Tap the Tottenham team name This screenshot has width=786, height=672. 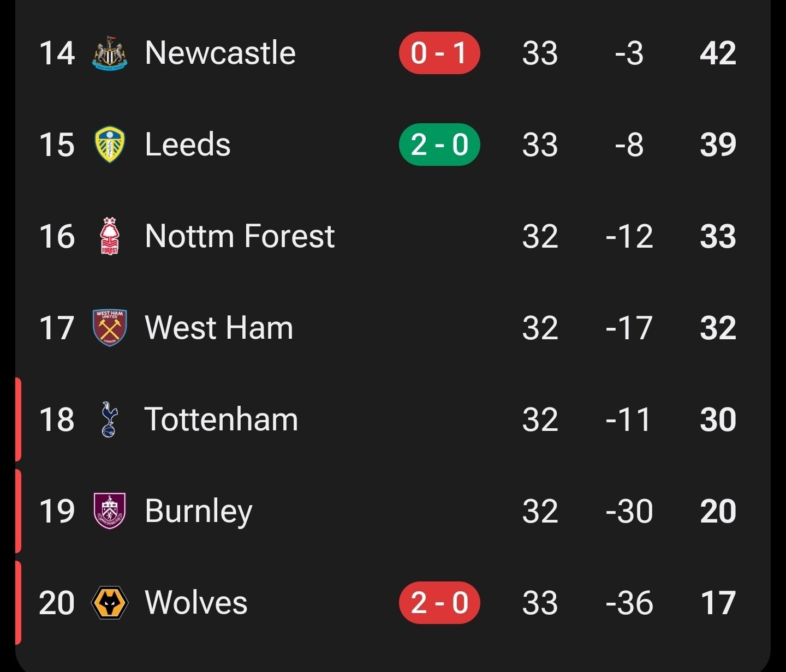click(x=221, y=420)
